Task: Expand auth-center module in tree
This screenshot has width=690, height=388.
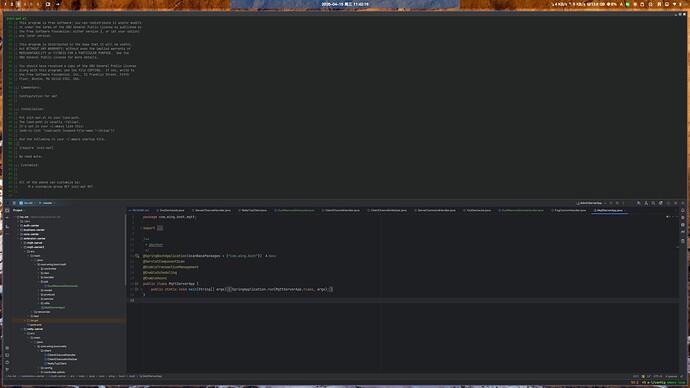Action: tap(18, 225)
